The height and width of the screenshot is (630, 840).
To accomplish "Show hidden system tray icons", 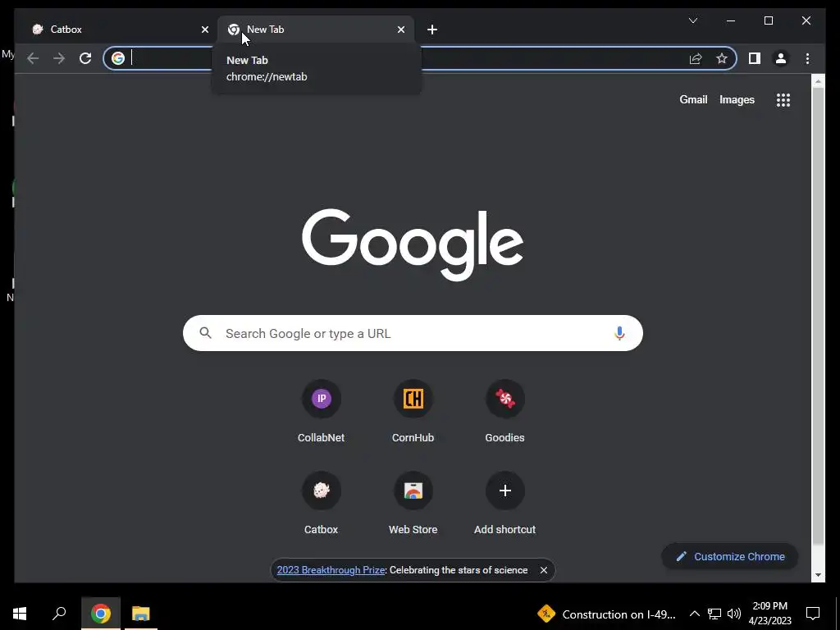I will pyautogui.click(x=694, y=614).
